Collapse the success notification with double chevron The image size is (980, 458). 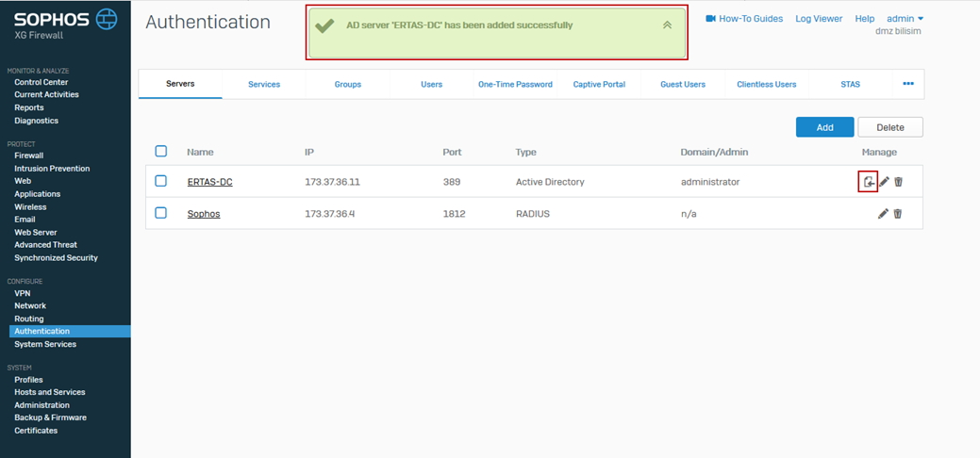click(667, 25)
